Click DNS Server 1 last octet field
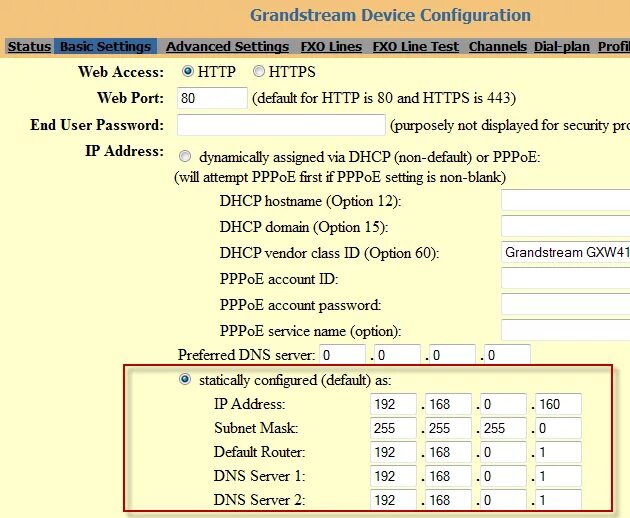Viewport: 630px width, 518px height. point(558,476)
